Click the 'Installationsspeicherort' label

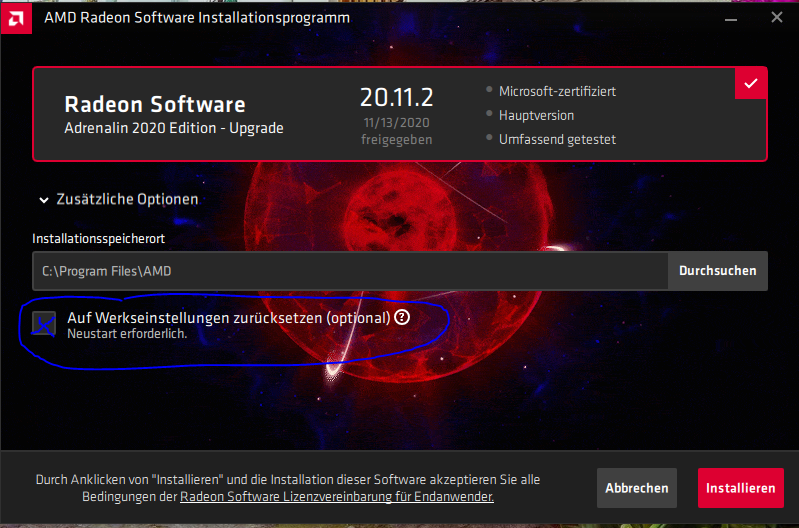point(98,239)
